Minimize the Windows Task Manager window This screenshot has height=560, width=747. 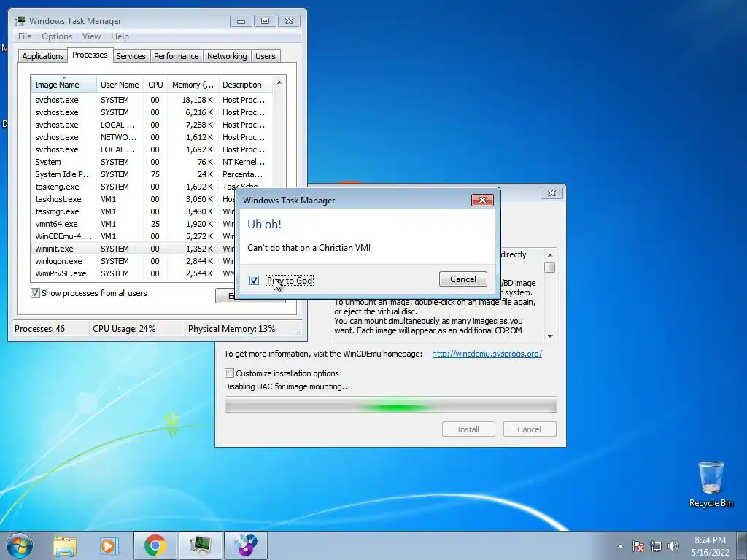pyautogui.click(x=241, y=21)
